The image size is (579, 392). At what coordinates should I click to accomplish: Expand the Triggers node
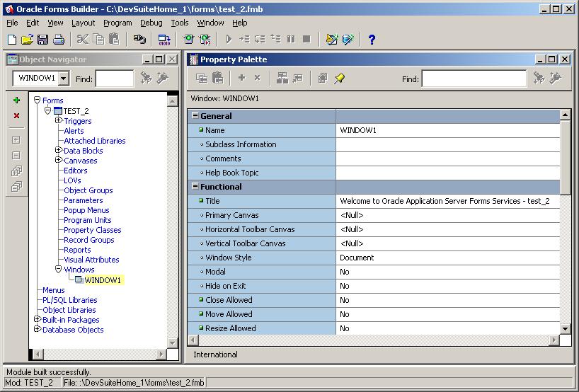(x=59, y=121)
